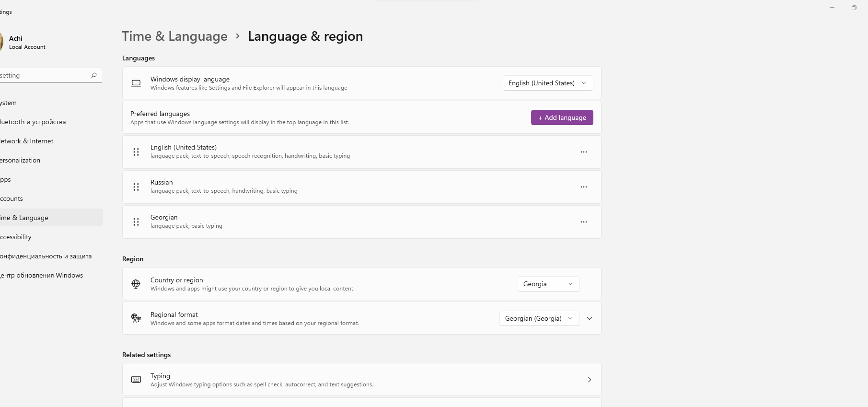
Task: Open more options for Russian language
Action: [583, 187]
